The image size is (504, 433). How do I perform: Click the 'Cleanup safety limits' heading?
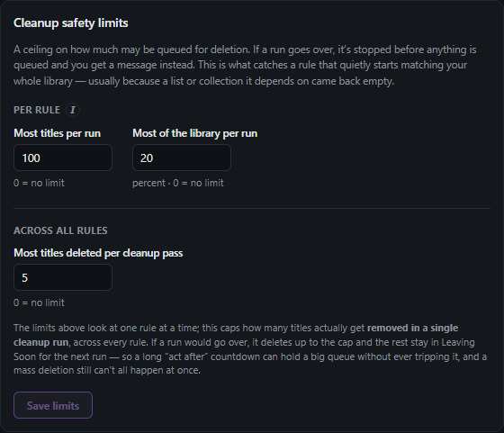(x=71, y=23)
